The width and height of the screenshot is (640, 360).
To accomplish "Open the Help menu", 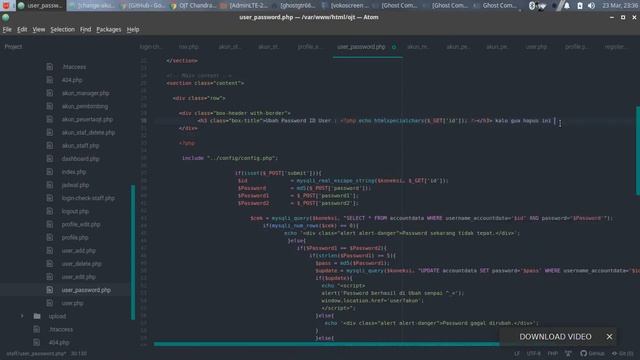I will 133,29.
